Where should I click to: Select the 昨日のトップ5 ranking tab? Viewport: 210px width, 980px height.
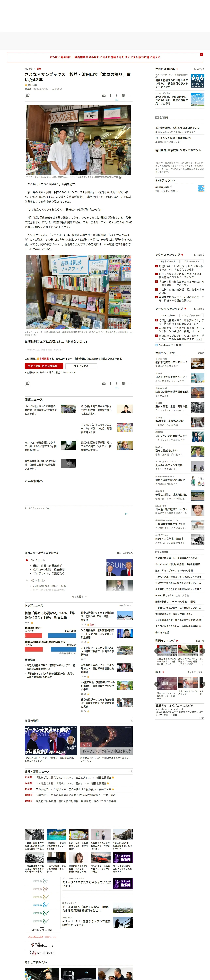192,261
